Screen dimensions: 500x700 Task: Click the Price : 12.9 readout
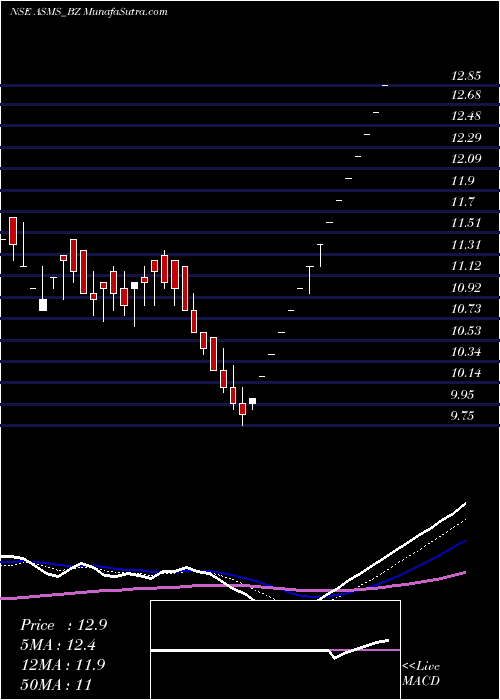click(63, 625)
